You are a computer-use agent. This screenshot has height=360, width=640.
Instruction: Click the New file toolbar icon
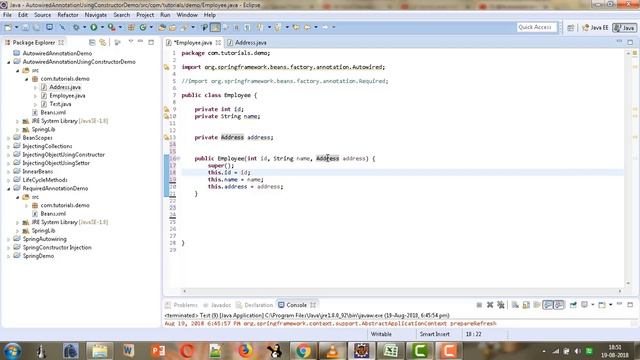click(8, 27)
